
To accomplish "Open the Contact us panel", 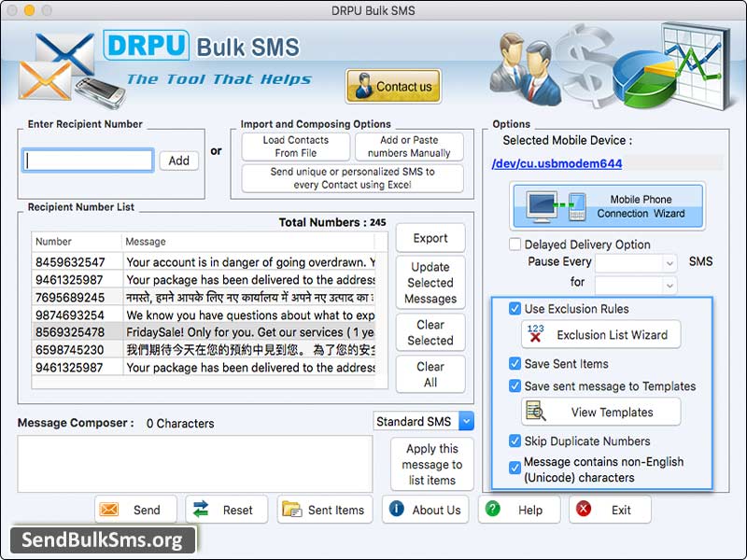I will tap(392, 86).
